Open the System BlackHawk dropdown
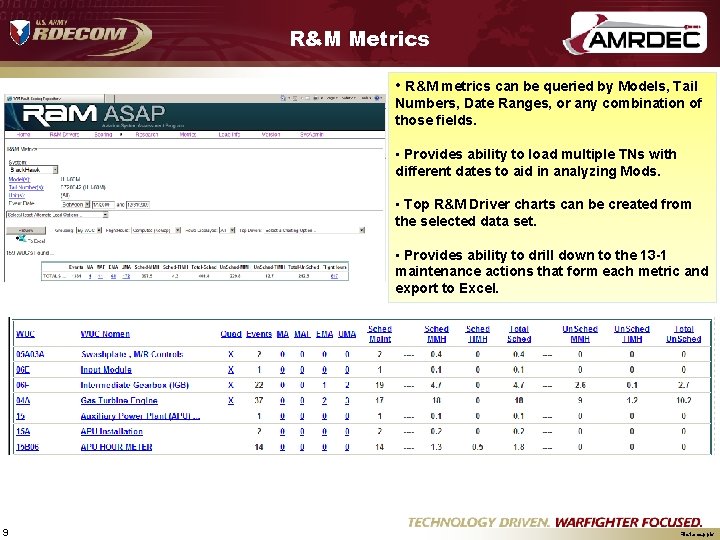The image size is (720, 540). click(33, 170)
